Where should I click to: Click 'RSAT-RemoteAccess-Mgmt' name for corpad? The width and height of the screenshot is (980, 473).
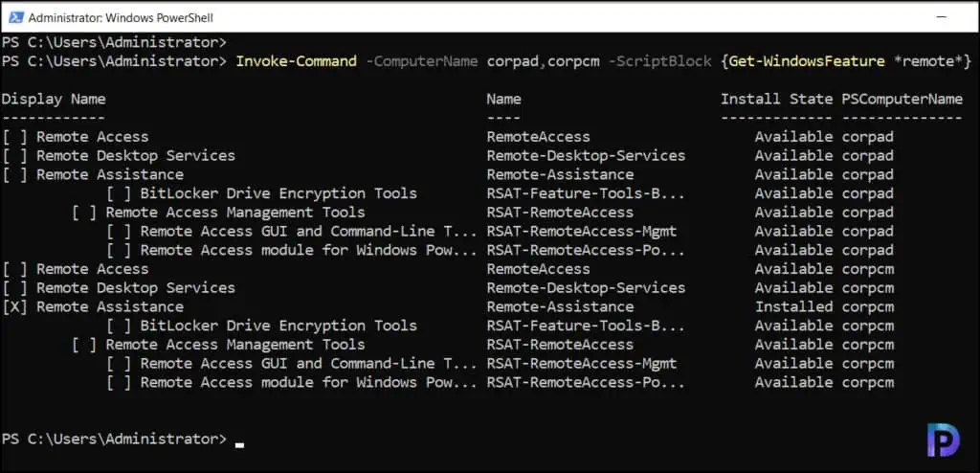(x=582, y=231)
